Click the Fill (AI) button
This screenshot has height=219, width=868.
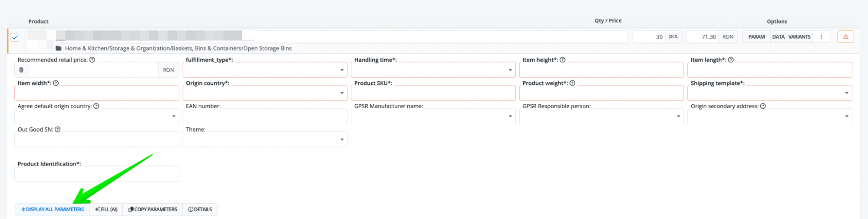click(106, 209)
